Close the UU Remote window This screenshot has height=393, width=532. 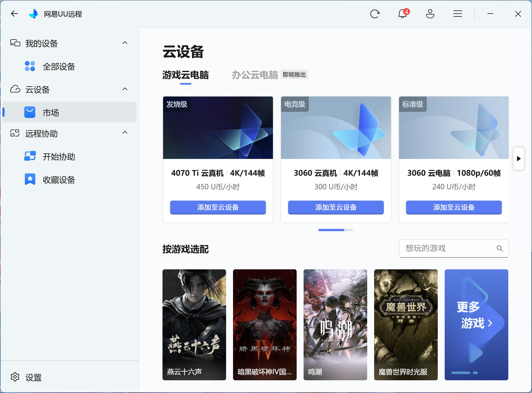click(518, 14)
